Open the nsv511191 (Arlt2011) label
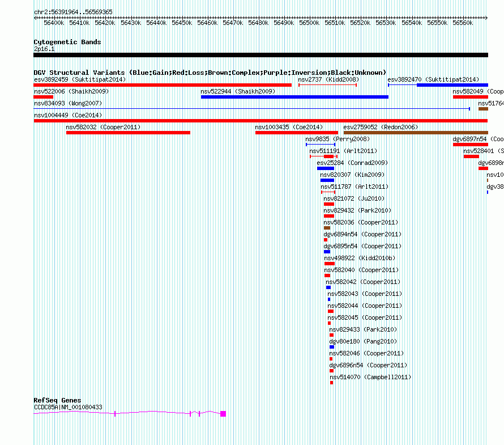The height and width of the screenshot is (445, 504). [343, 151]
